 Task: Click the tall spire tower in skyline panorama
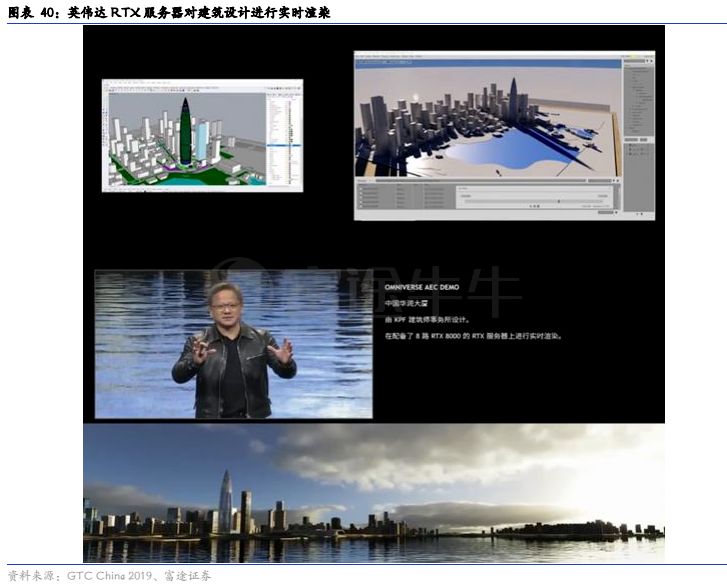click(226, 502)
